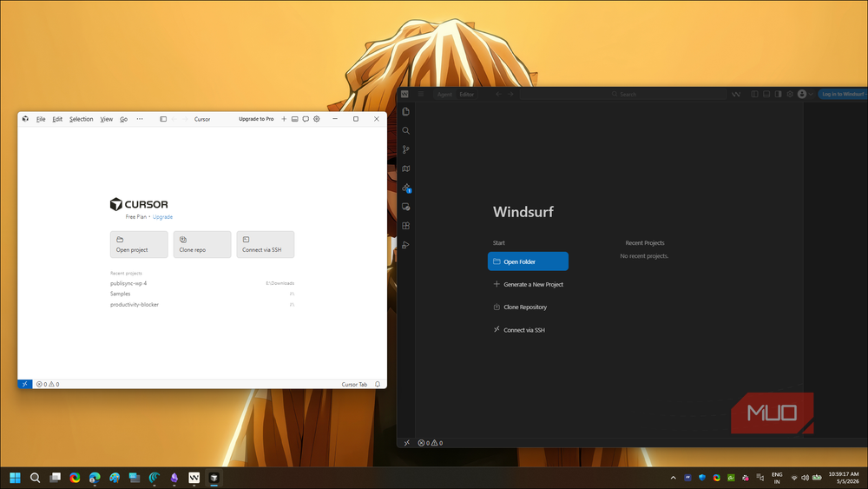Click Cursor Tab in status bar

click(354, 384)
